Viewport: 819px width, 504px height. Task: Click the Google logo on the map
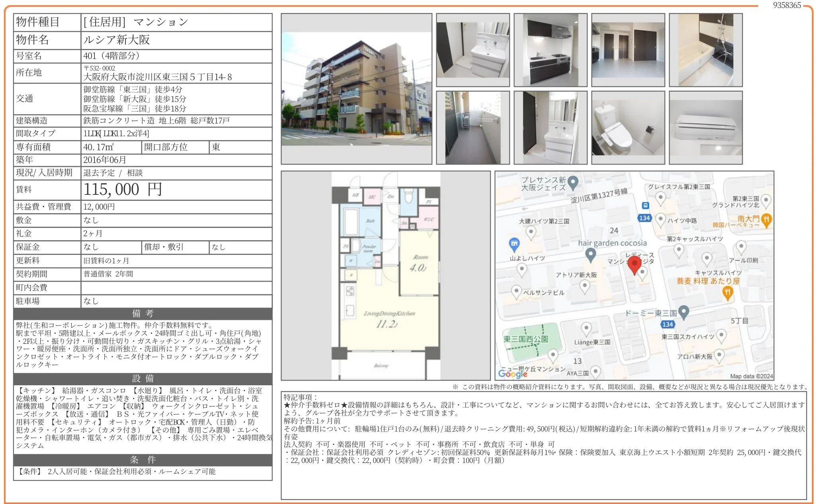(513, 373)
